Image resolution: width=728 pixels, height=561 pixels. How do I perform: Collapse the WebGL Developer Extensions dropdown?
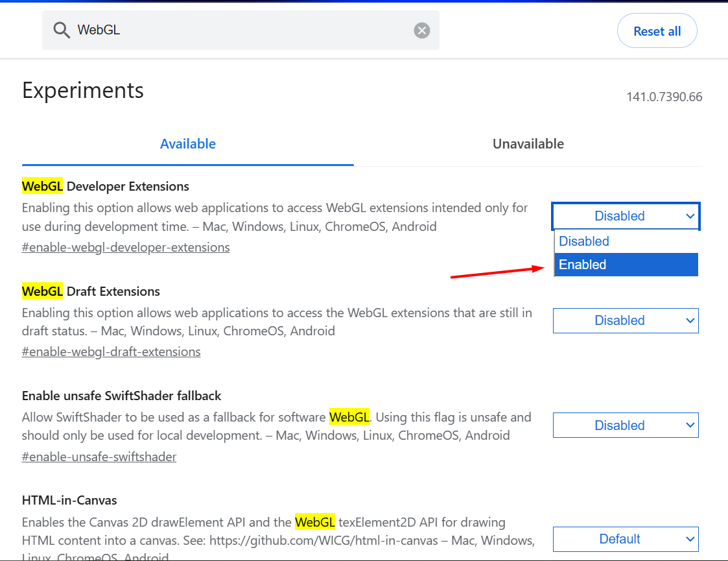pyautogui.click(x=625, y=216)
